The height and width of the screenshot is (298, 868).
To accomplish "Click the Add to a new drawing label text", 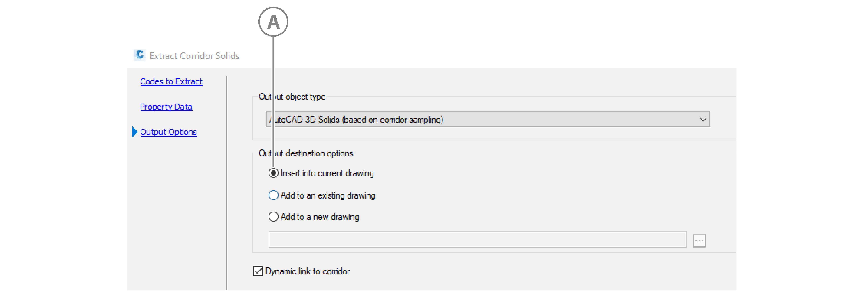I will click(320, 217).
